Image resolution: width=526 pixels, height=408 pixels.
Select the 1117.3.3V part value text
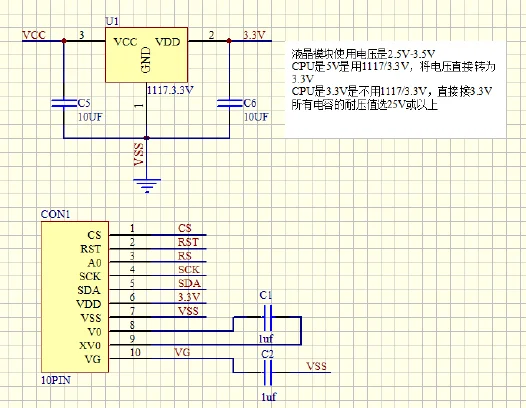(170, 90)
